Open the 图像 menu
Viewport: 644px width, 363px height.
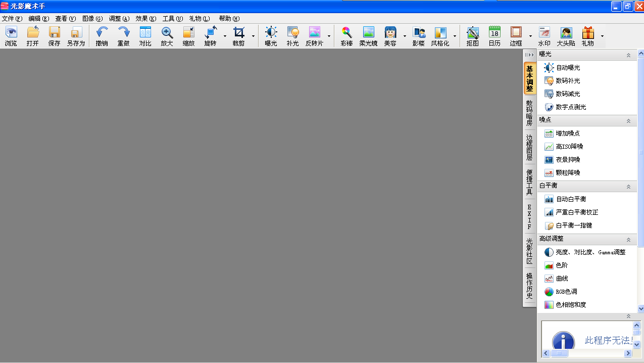[92, 19]
